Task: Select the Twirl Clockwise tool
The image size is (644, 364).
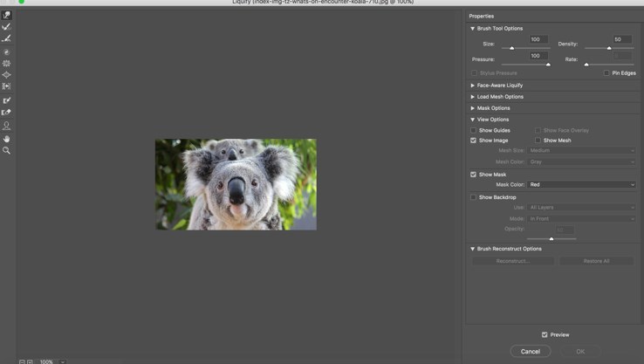Action: [x=7, y=52]
